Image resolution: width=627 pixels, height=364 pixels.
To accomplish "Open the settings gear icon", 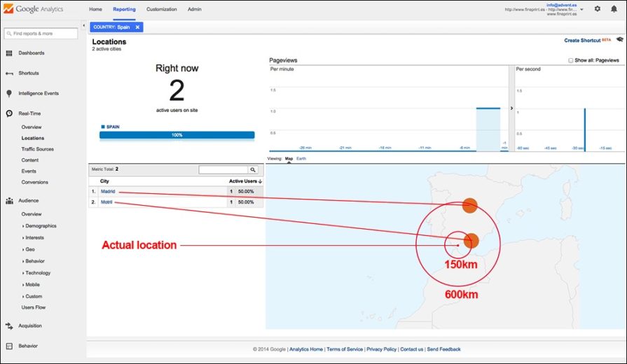I will pyautogui.click(x=598, y=8).
